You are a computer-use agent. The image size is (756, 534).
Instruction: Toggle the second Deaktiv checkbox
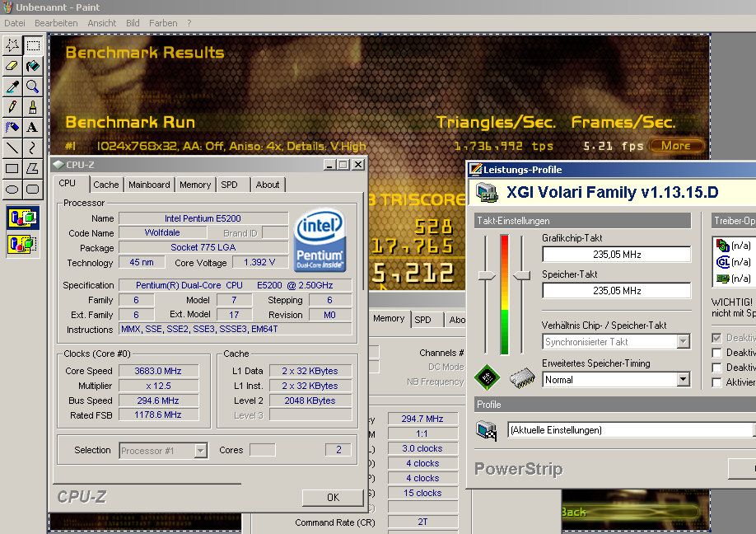[x=717, y=353]
